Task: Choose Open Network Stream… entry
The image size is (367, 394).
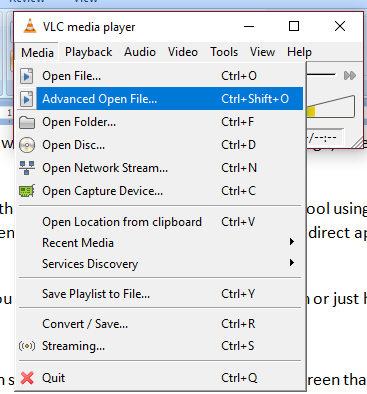Action: point(161,168)
